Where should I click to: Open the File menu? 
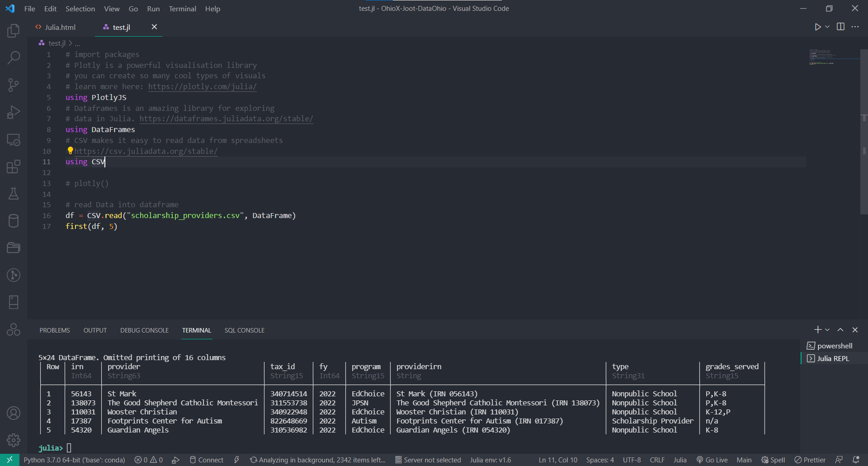[x=30, y=9]
